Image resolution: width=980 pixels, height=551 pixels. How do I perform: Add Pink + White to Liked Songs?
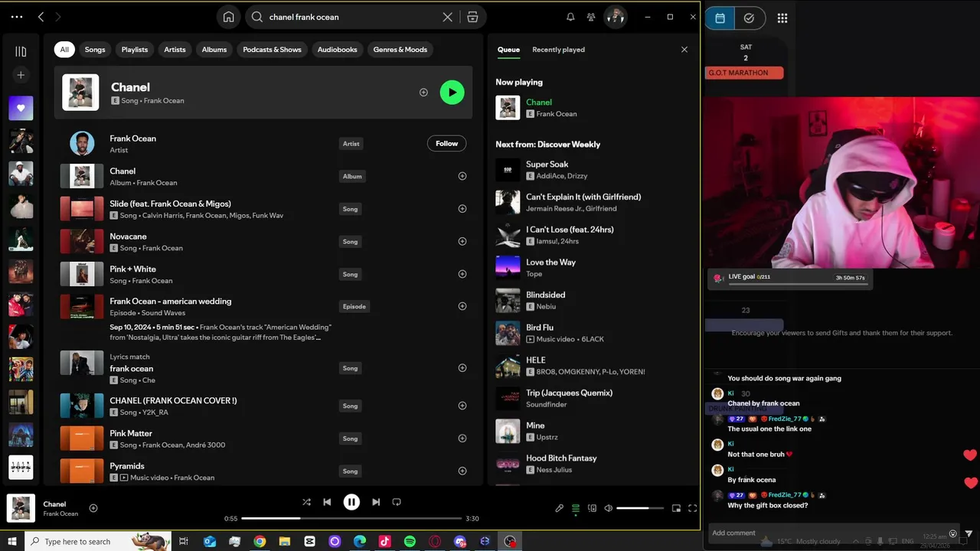462,274
